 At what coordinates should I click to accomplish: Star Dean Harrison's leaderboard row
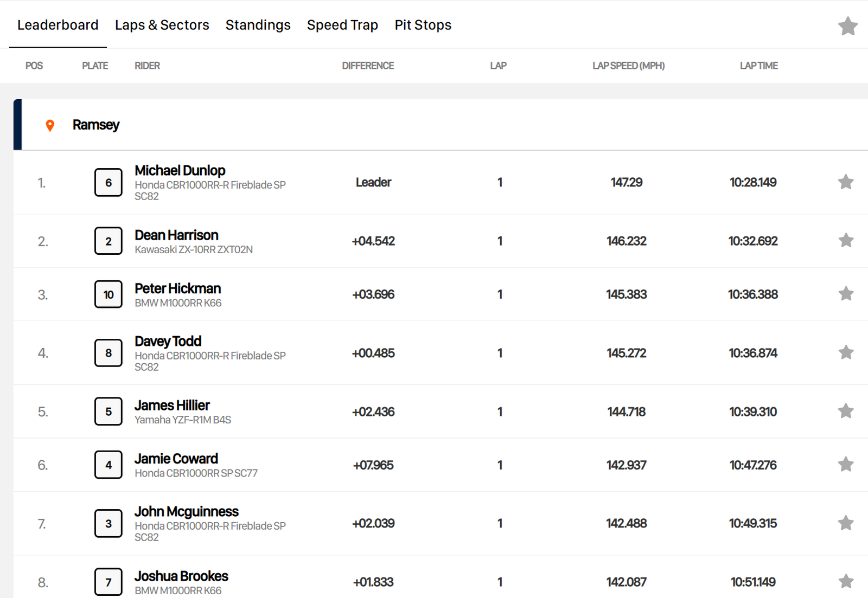coord(845,240)
